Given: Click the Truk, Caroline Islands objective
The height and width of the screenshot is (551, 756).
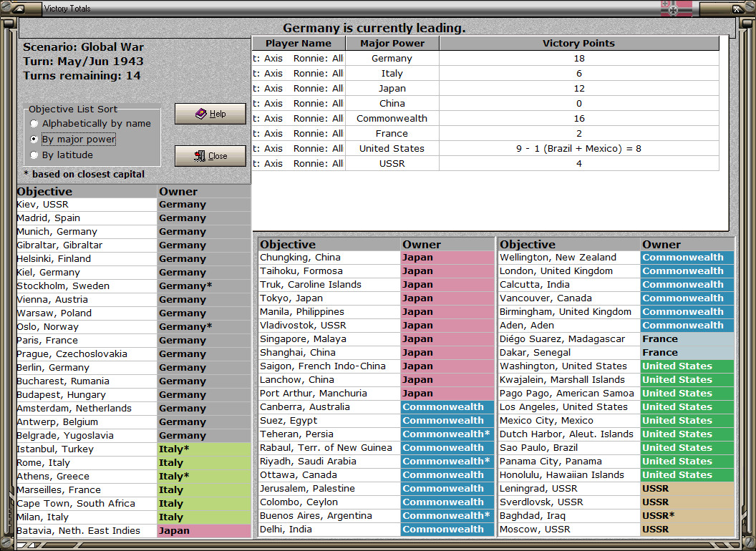Looking at the screenshot, I should pyautogui.click(x=329, y=284).
